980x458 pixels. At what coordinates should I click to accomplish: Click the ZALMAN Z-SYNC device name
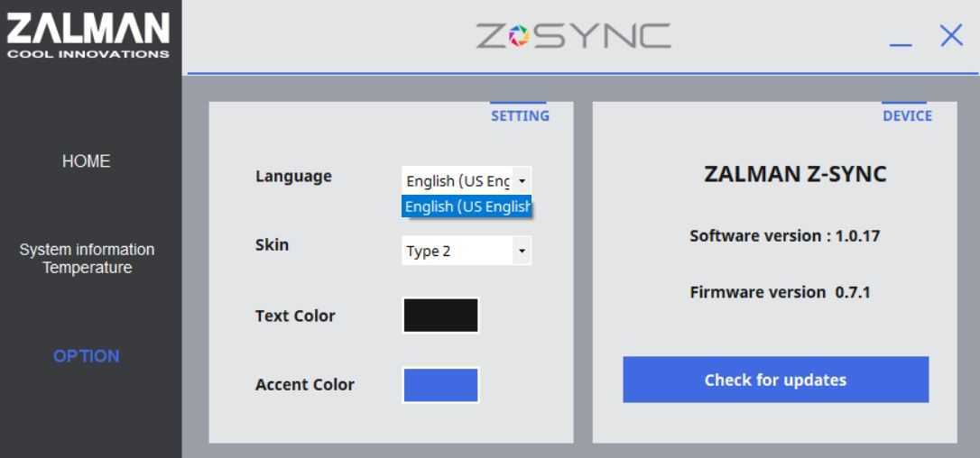coord(795,175)
